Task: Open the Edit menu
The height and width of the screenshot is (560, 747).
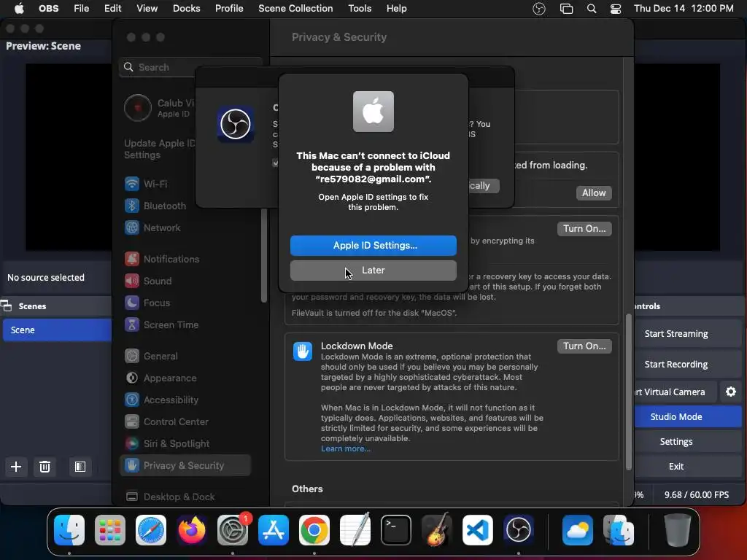Action: 113,9
